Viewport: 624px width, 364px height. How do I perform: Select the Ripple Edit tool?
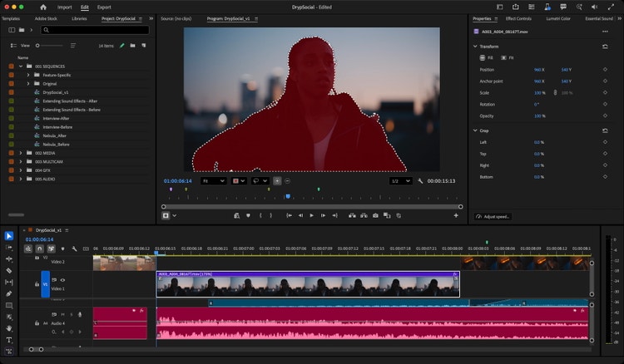9,258
